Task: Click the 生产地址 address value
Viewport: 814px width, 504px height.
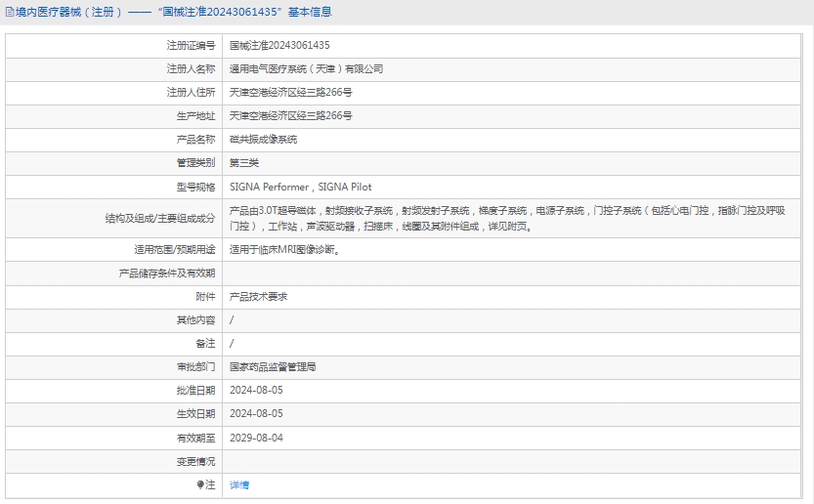Action: pyautogui.click(x=290, y=116)
